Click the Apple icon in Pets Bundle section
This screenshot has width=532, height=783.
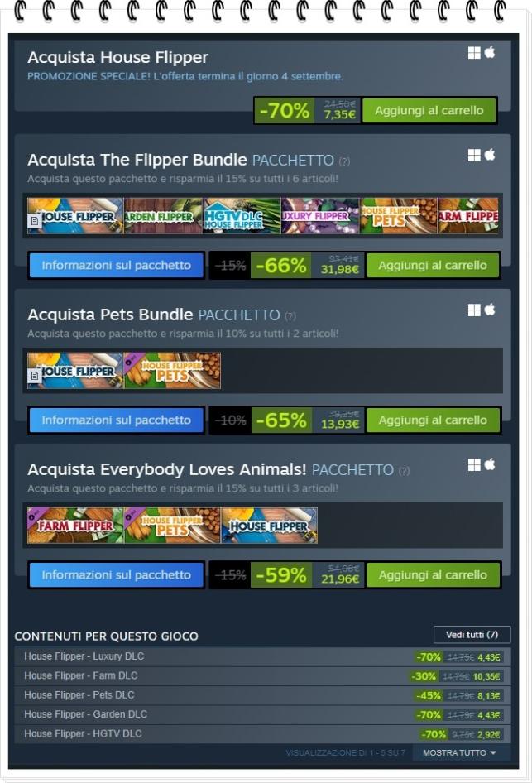coord(490,310)
